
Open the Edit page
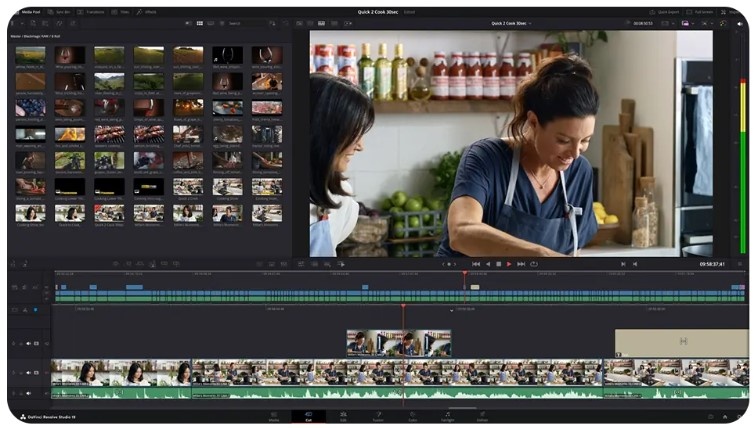point(343,416)
